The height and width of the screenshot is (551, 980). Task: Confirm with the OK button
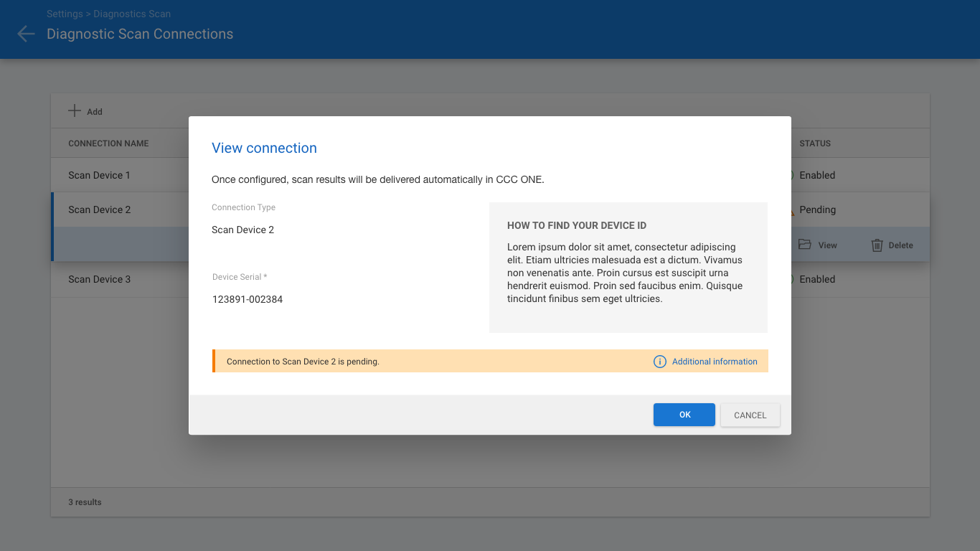pos(684,415)
